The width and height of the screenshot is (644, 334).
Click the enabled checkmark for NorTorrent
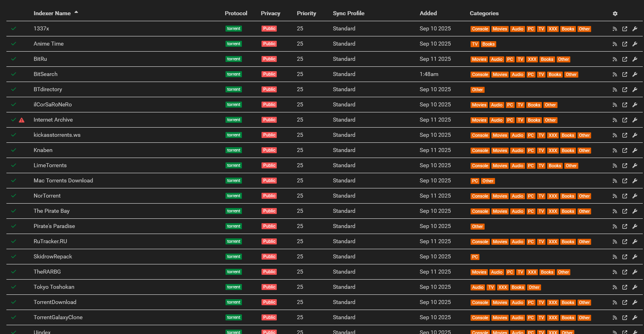pyautogui.click(x=14, y=196)
